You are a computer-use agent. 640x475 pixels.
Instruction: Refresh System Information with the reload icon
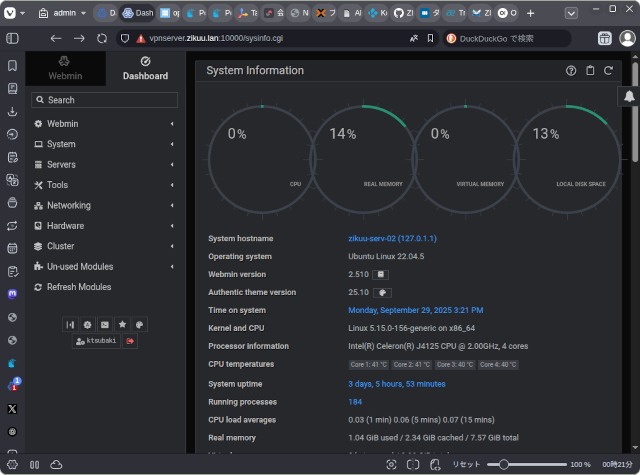coord(608,71)
